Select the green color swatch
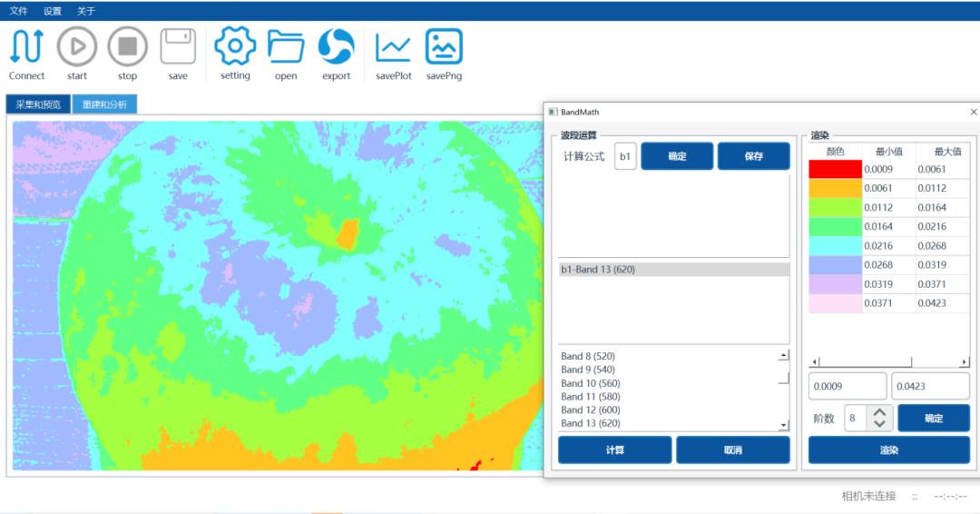 [x=835, y=226]
